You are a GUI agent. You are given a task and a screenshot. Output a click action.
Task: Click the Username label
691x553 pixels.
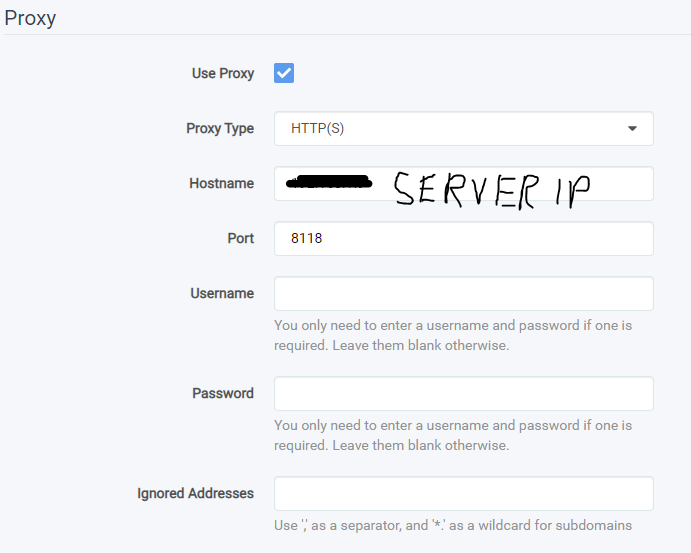click(x=222, y=293)
